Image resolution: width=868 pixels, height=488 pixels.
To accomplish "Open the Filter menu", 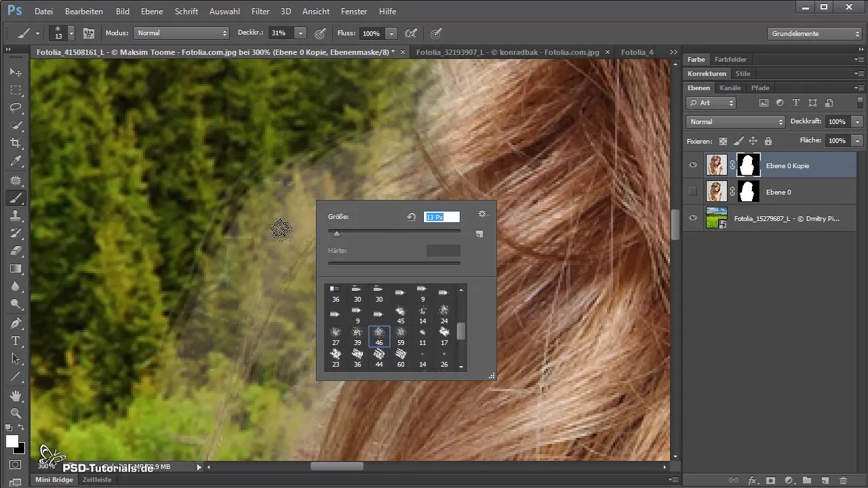I will pyautogui.click(x=260, y=12).
